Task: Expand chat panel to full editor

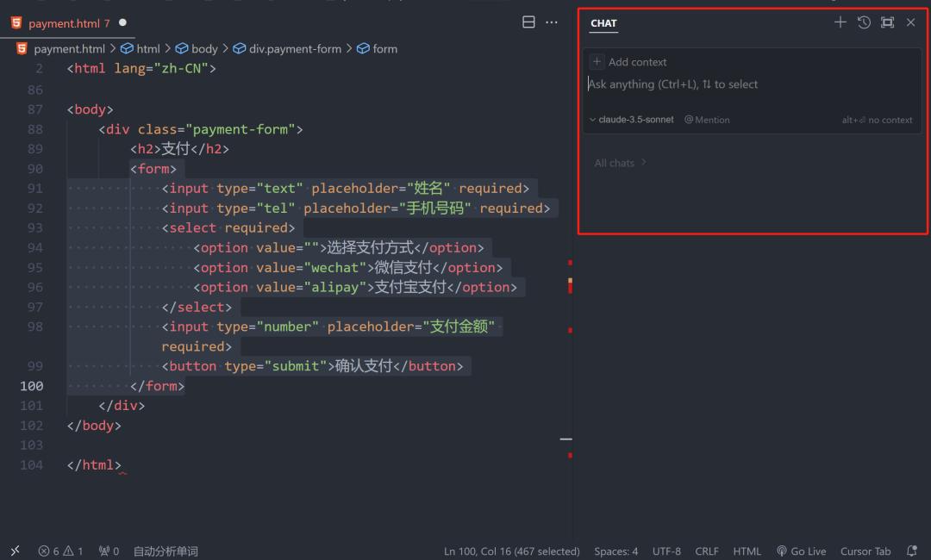Action: coord(887,22)
